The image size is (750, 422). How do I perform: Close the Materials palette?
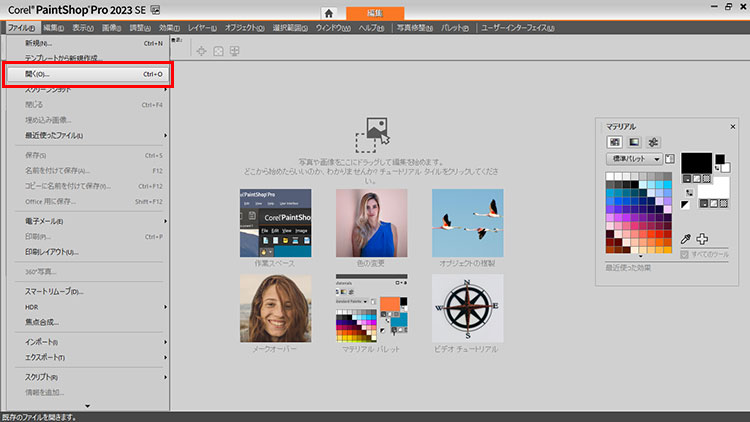[x=732, y=126]
